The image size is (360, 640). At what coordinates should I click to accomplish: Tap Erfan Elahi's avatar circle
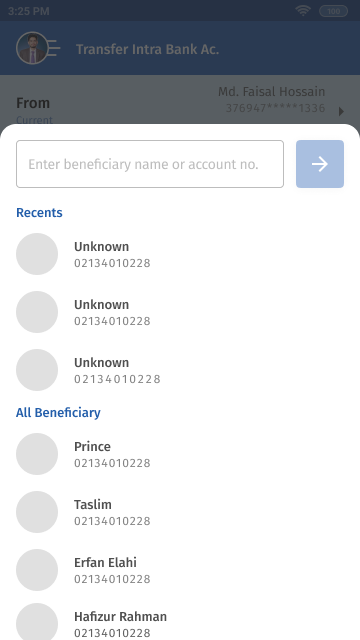point(37,570)
